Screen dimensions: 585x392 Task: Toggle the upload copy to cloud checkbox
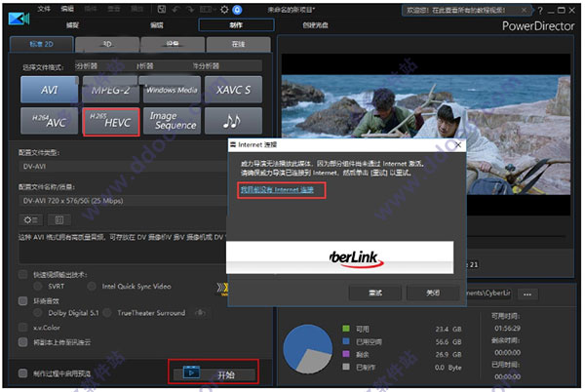point(23,341)
